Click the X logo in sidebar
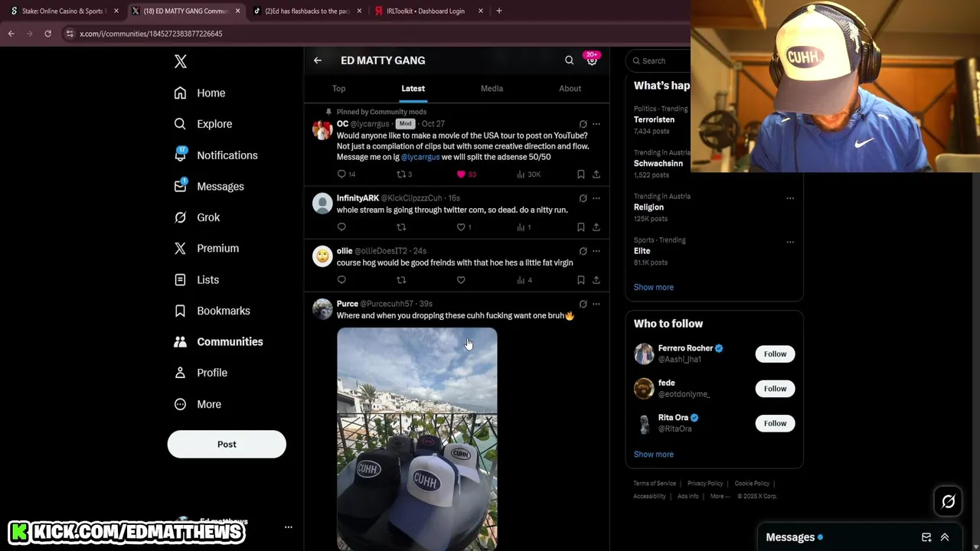 [x=181, y=61]
